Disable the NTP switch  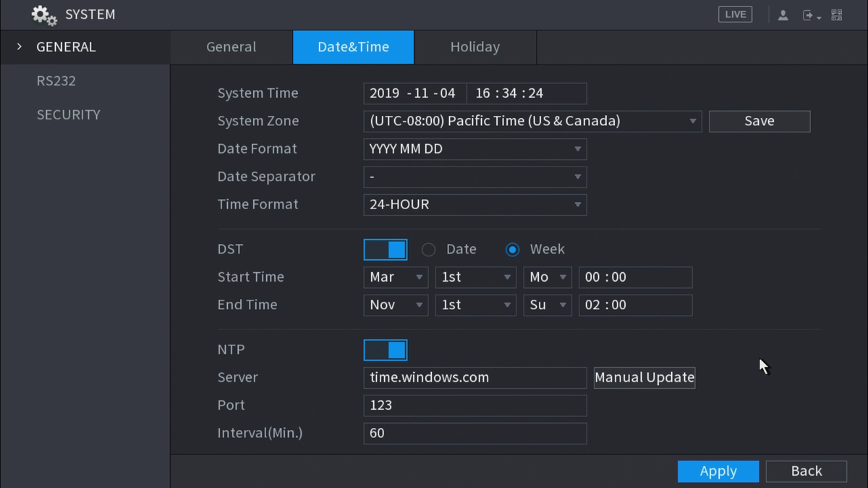pyautogui.click(x=386, y=350)
